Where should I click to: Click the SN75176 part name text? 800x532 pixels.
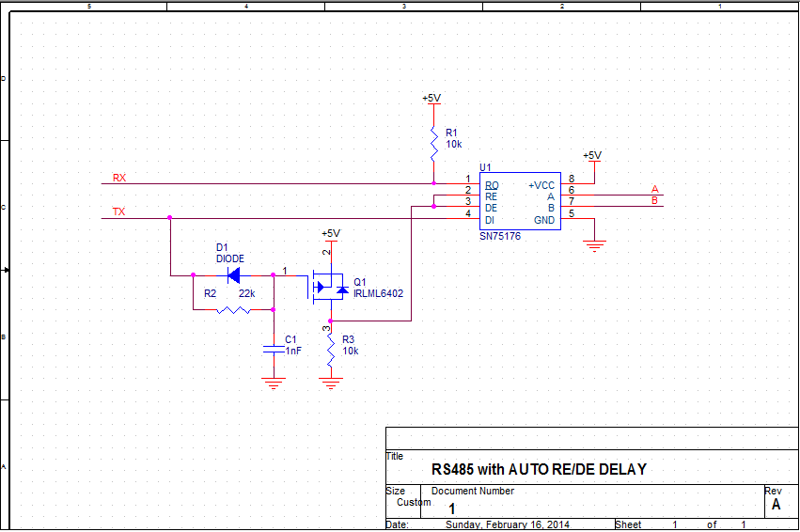500,236
